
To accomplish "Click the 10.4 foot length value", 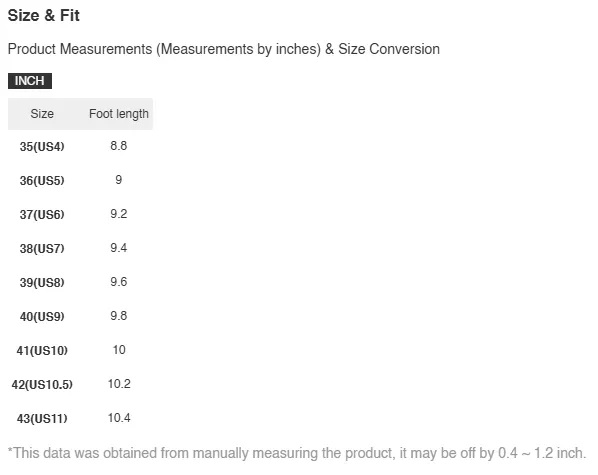I will [x=119, y=418].
